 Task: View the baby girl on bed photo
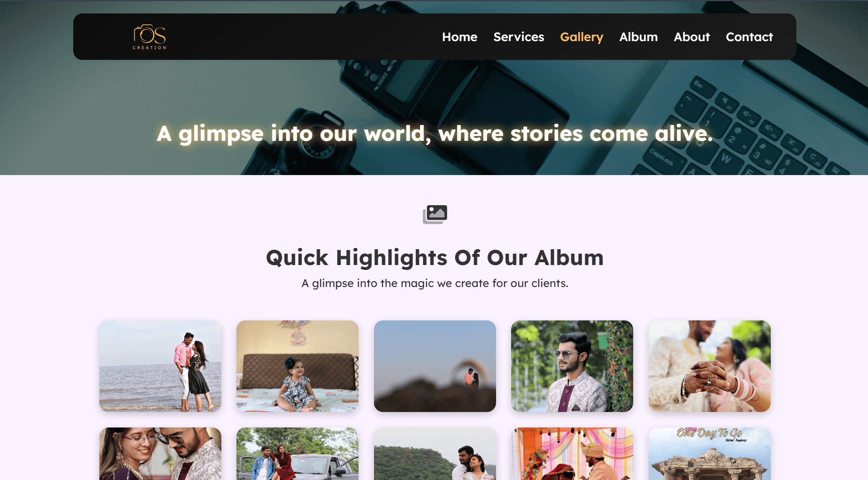tap(297, 366)
